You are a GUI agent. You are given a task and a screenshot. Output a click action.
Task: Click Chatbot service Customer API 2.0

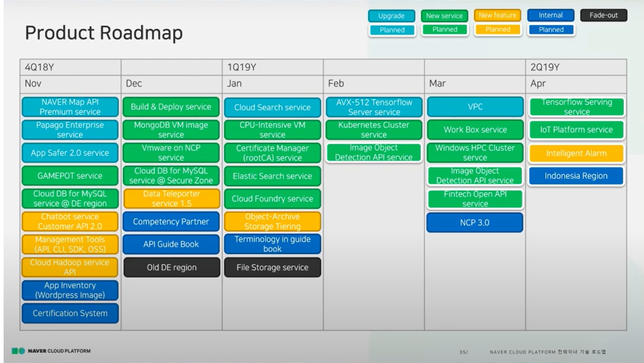pos(70,221)
